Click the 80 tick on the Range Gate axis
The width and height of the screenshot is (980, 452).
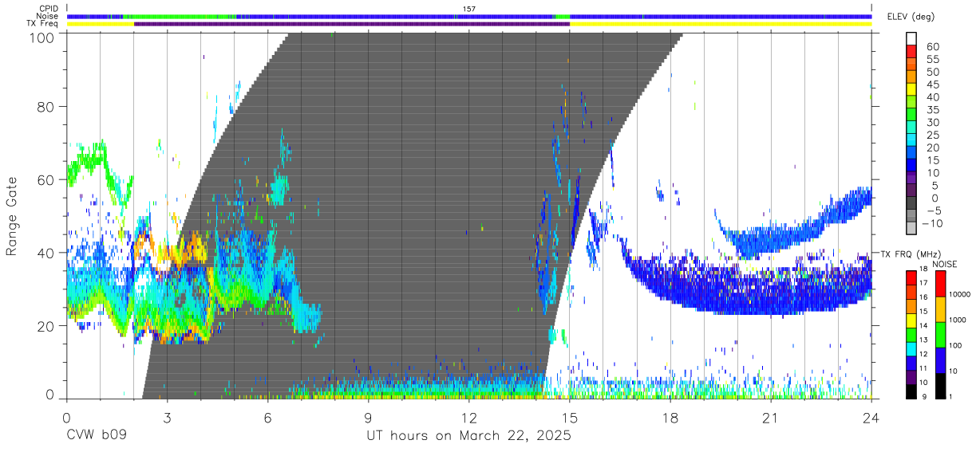tap(46, 106)
